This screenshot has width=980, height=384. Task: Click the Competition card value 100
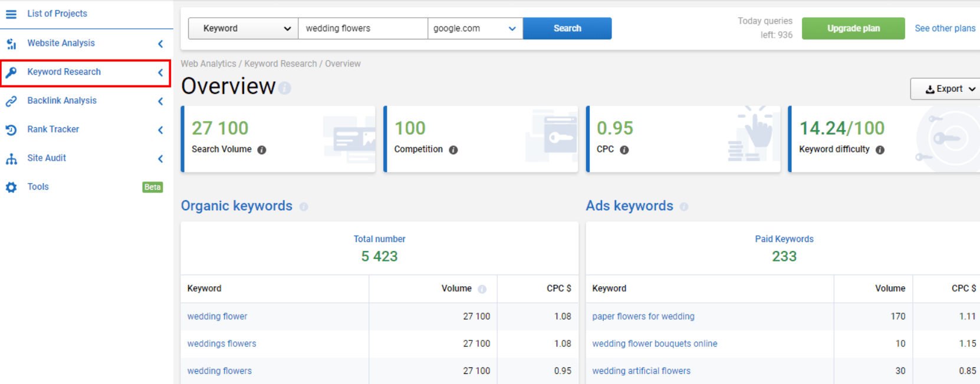tap(410, 128)
